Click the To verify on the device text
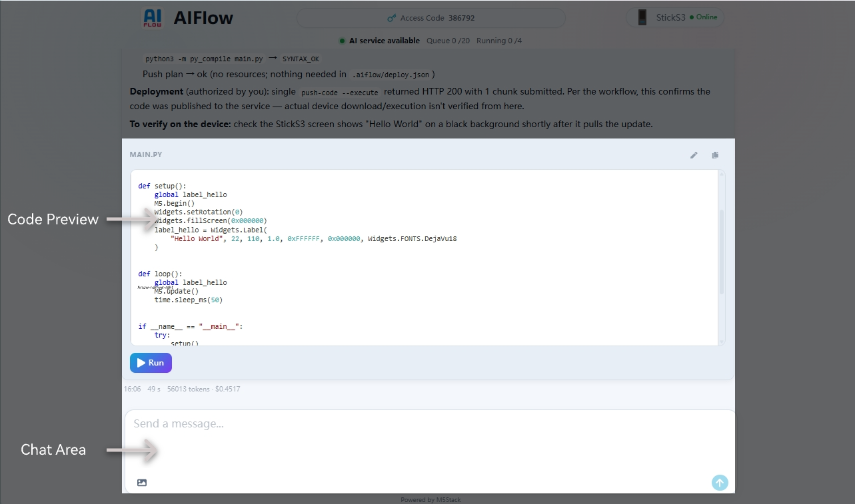The height and width of the screenshot is (504, 855). 180,125
